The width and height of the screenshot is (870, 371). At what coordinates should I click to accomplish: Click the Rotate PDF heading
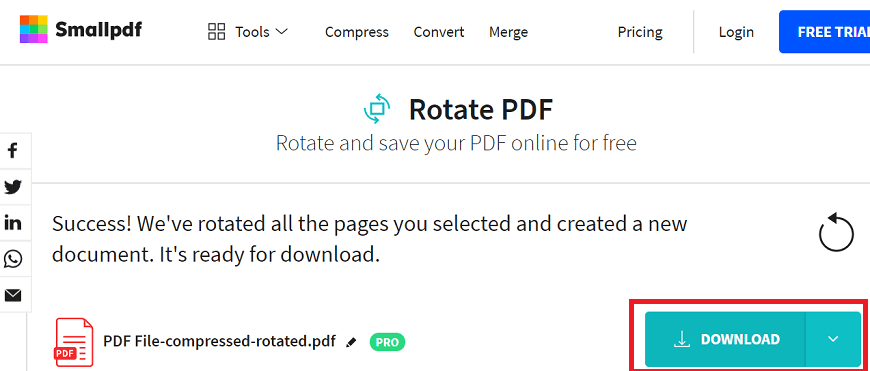tap(480, 110)
